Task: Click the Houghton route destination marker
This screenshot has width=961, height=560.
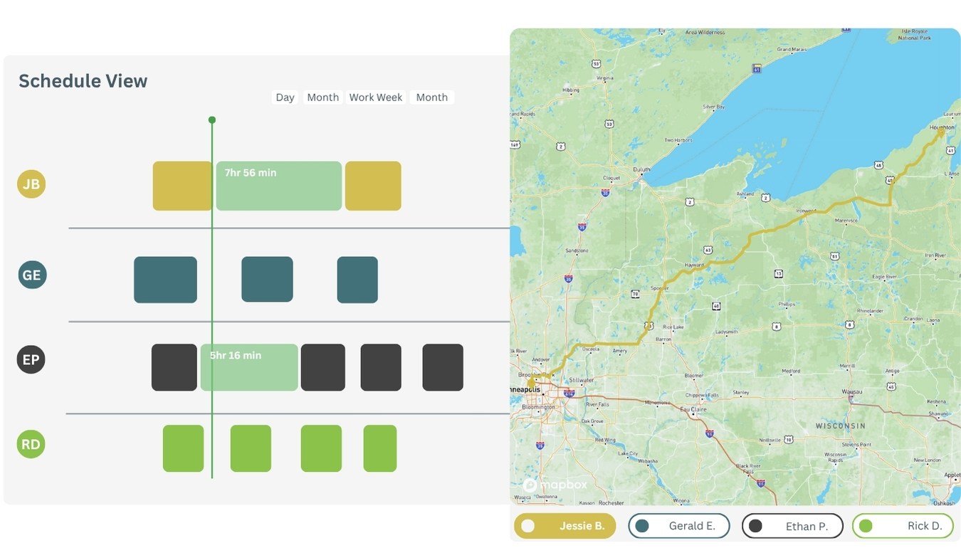Action: click(940, 132)
